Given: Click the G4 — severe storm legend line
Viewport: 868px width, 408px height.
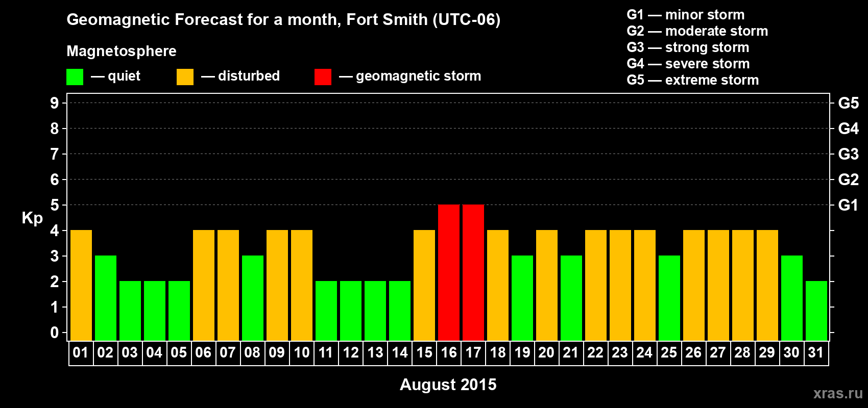Looking at the screenshot, I should point(688,64).
